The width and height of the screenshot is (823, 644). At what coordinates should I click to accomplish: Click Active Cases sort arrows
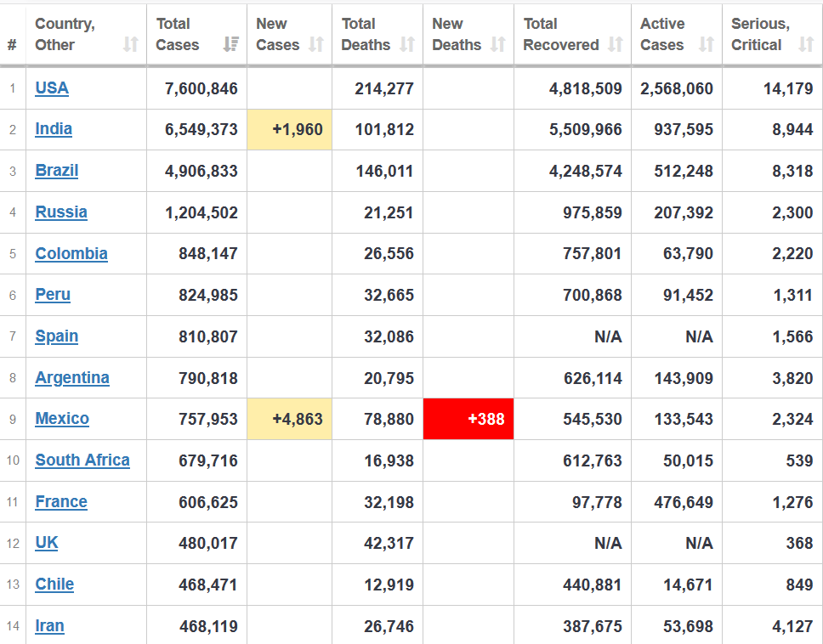point(706,44)
